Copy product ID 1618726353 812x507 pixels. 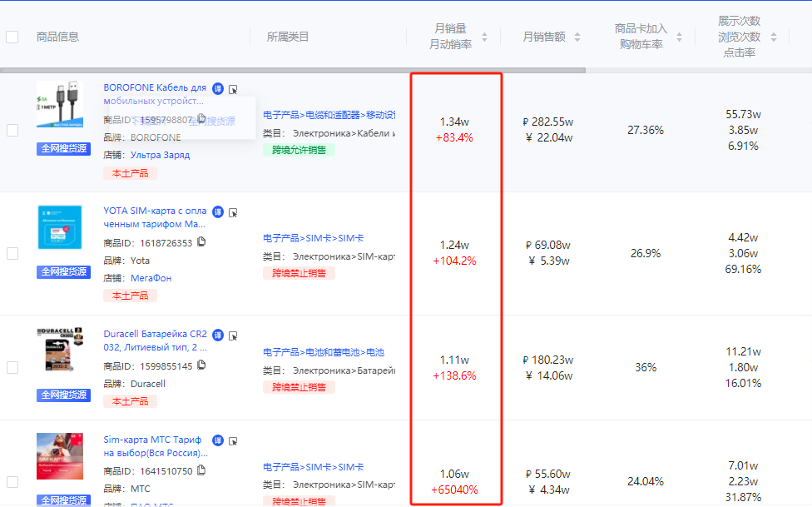point(201,241)
